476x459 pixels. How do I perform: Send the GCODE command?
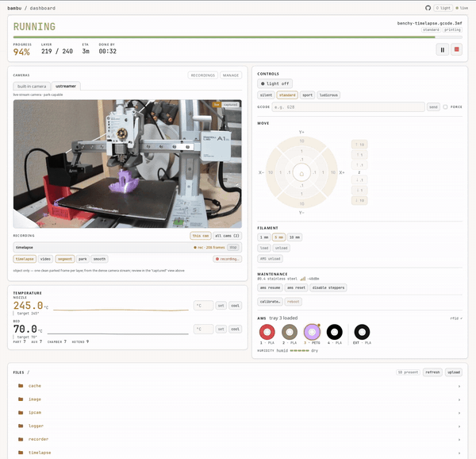(x=433, y=107)
